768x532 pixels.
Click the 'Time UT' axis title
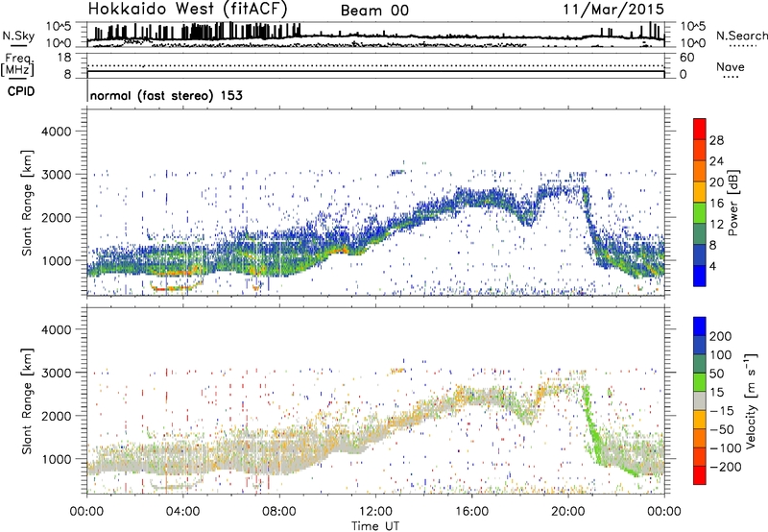[x=375, y=526]
